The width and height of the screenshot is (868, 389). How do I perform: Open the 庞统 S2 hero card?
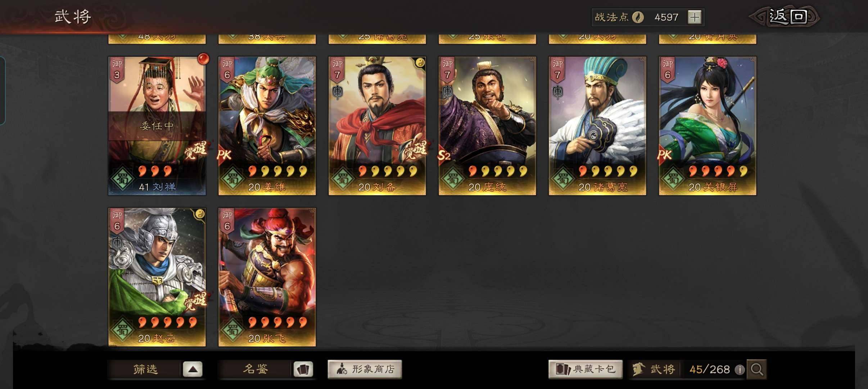click(x=487, y=126)
